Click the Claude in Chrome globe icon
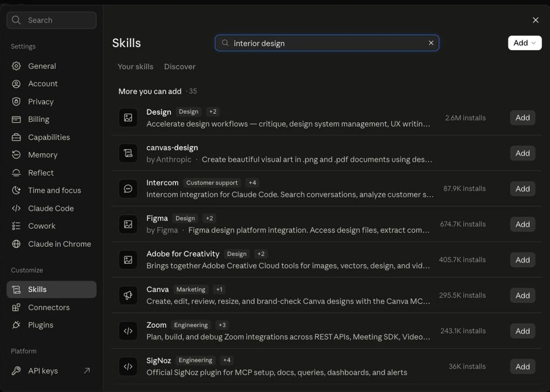550x392 pixels. 16,244
